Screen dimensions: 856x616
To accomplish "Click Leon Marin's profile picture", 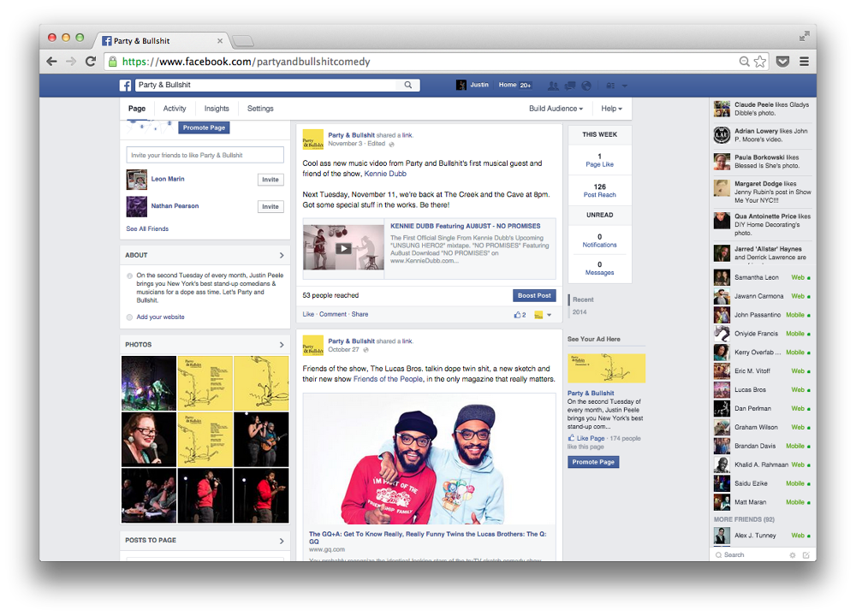I will click(x=136, y=180).
